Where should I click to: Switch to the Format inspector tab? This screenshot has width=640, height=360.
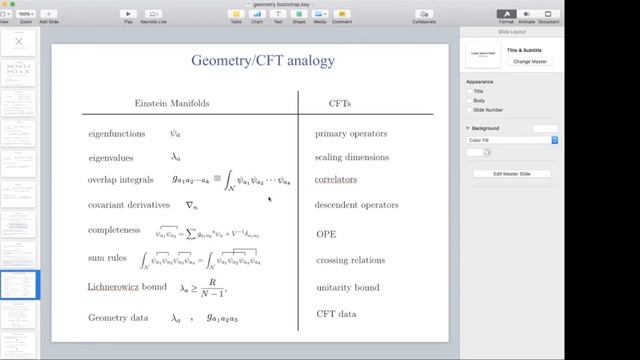507,14
